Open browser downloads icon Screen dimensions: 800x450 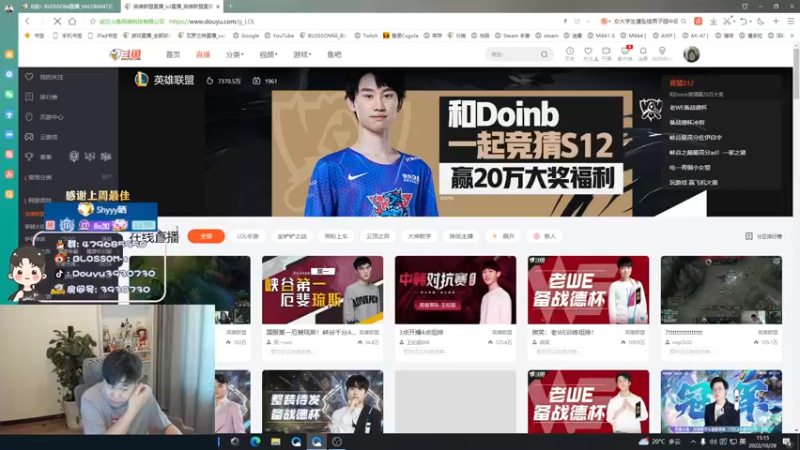coord(713,21)
